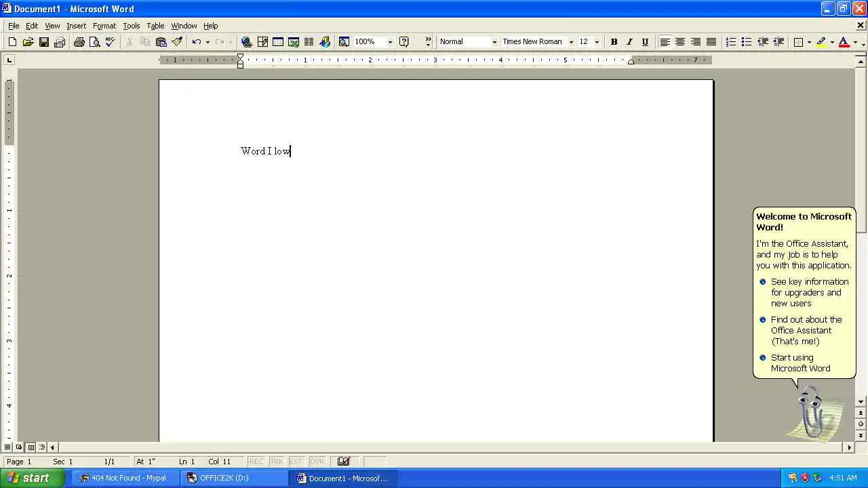Click the Microsoft Word Help icon
This screenshot has width=868, height=488.
(404, 42)
